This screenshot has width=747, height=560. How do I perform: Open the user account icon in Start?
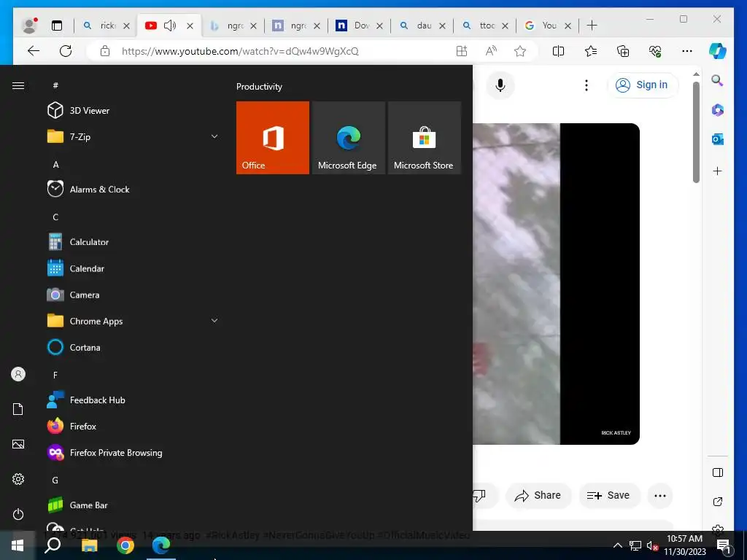point(18,374)
